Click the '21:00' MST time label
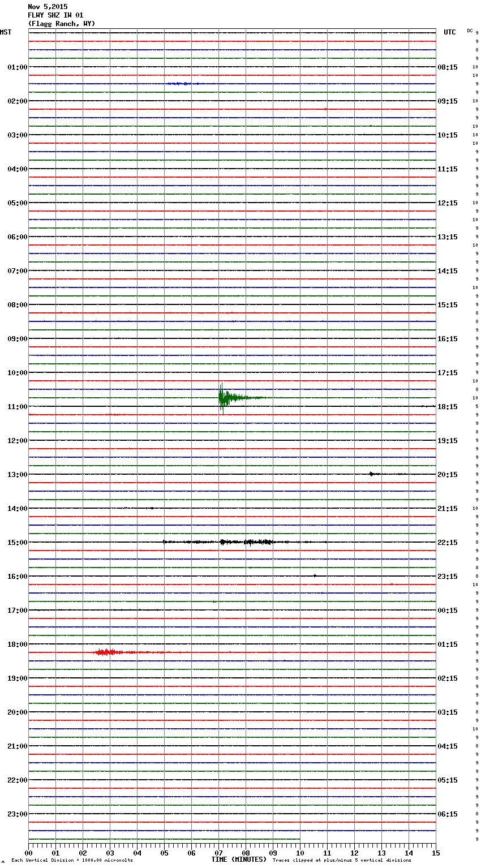Image resolution: width=481 pixels, height=868 pixels. (x=17, y=746)
